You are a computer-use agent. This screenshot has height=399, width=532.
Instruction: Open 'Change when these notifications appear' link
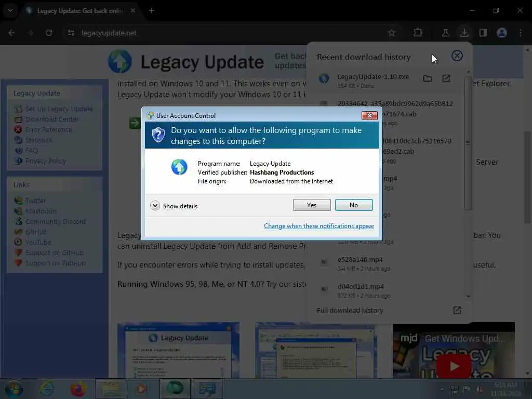[x=319, y=226]
